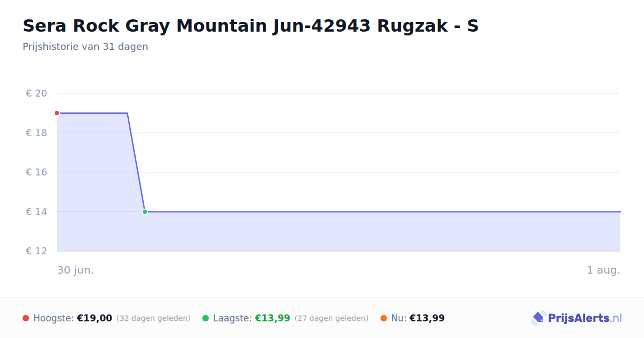Image resolution: width=644 pixels, height=338 pixels.
Task: Click the green dot beside Laagste legend
Action: click(206, 318)
